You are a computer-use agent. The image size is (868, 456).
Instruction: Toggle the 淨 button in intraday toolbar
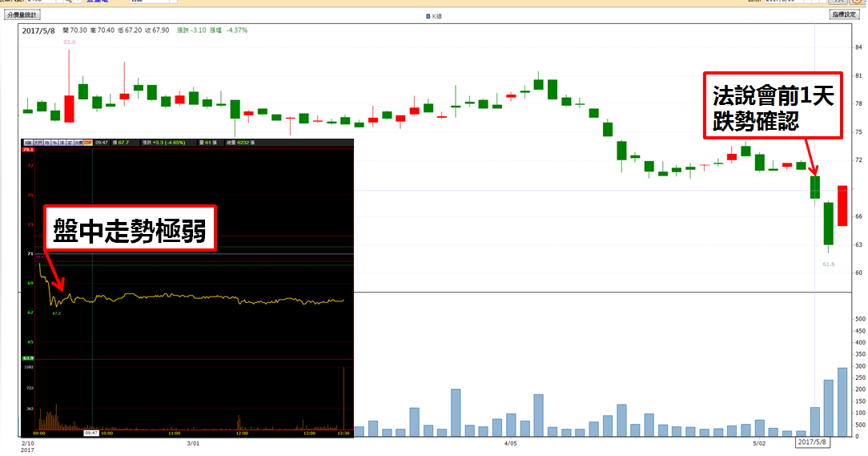(x=62, y=143)
